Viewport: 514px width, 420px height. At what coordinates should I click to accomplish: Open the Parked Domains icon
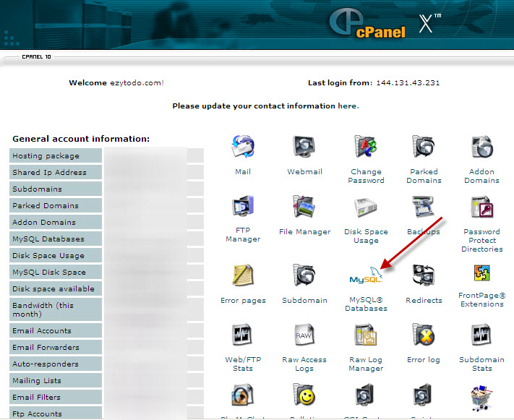point(424,148)
